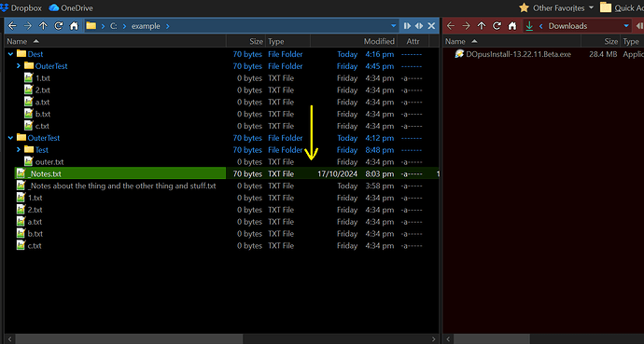Select the Test folder name
644x344 pixels.
(41, 150)
